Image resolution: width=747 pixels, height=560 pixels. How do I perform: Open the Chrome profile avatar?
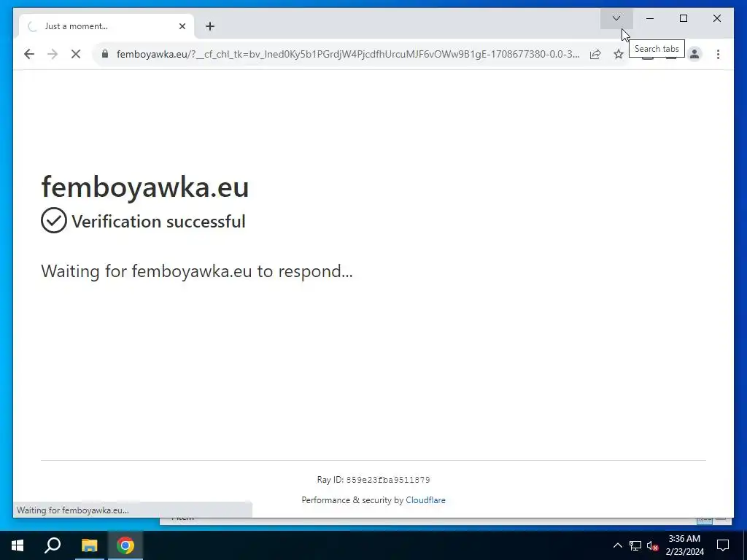[x=694, y=54]
